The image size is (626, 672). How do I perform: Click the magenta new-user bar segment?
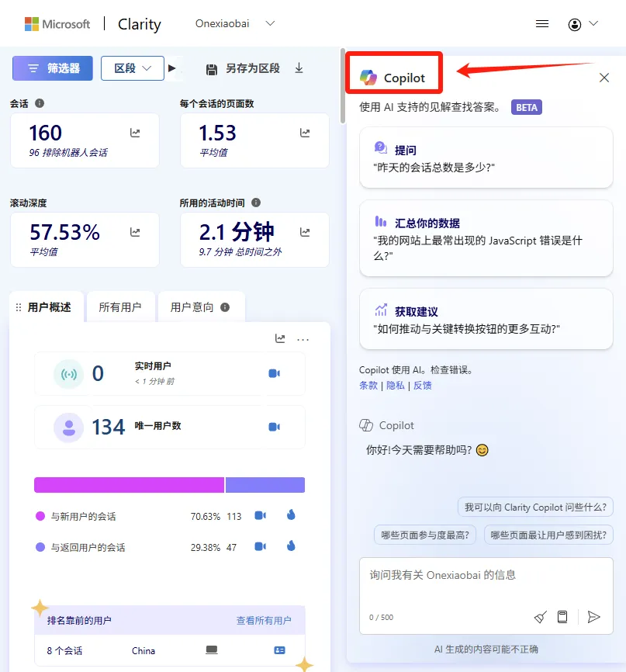point(129,485)
